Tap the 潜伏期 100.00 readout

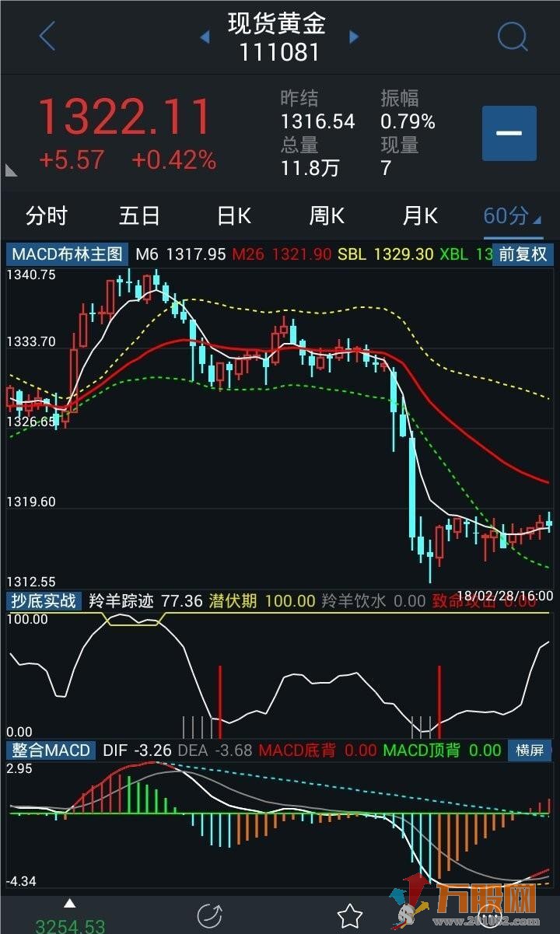click(261, 601)
